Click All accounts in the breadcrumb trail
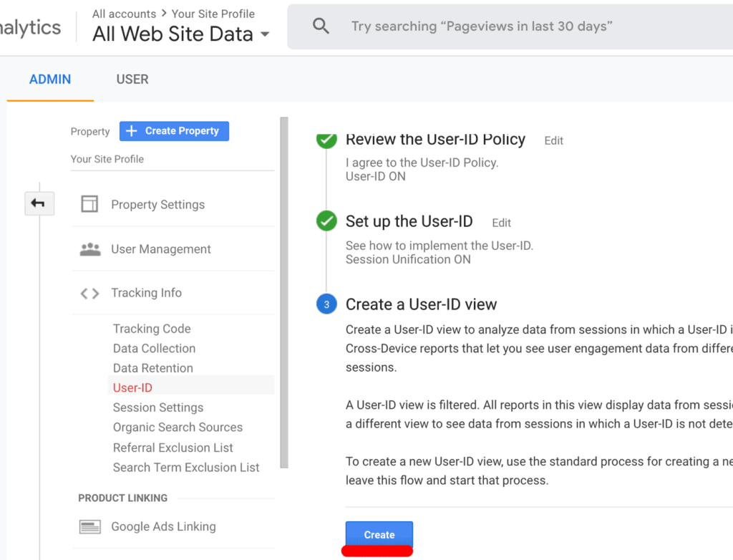Image resolution: width=733 pixels, height=560 pixels. click(123, 13)
